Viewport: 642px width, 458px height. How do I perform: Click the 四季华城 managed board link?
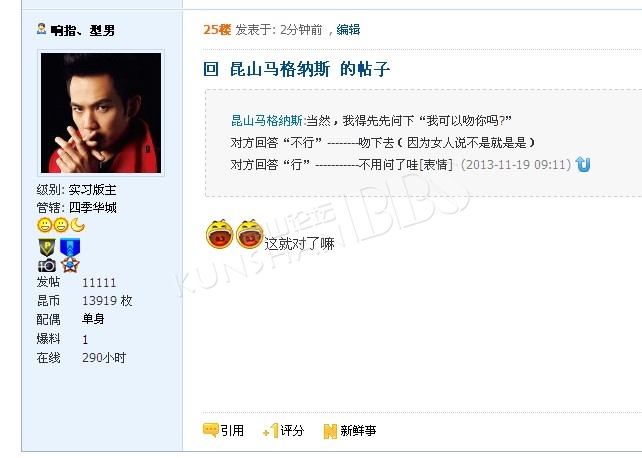[93, 208]
